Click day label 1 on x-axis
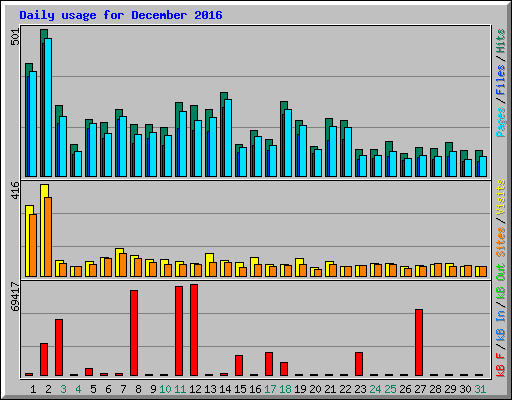This screenshot has width=512, height=400. tap(33, 389)
